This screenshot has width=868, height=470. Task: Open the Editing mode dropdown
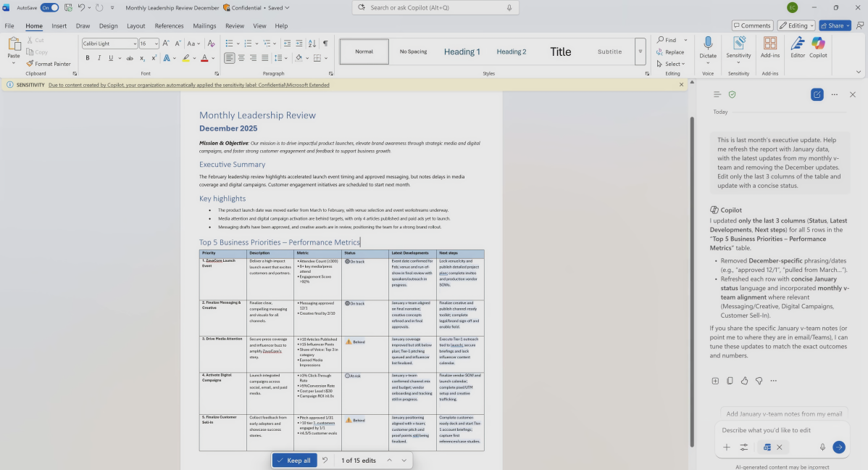[796, 25]
